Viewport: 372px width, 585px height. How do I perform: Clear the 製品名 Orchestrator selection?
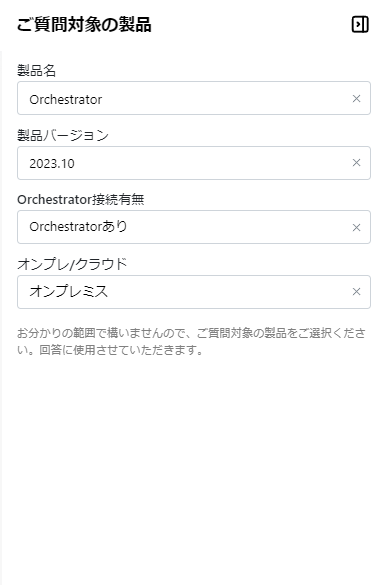[356, 98]
